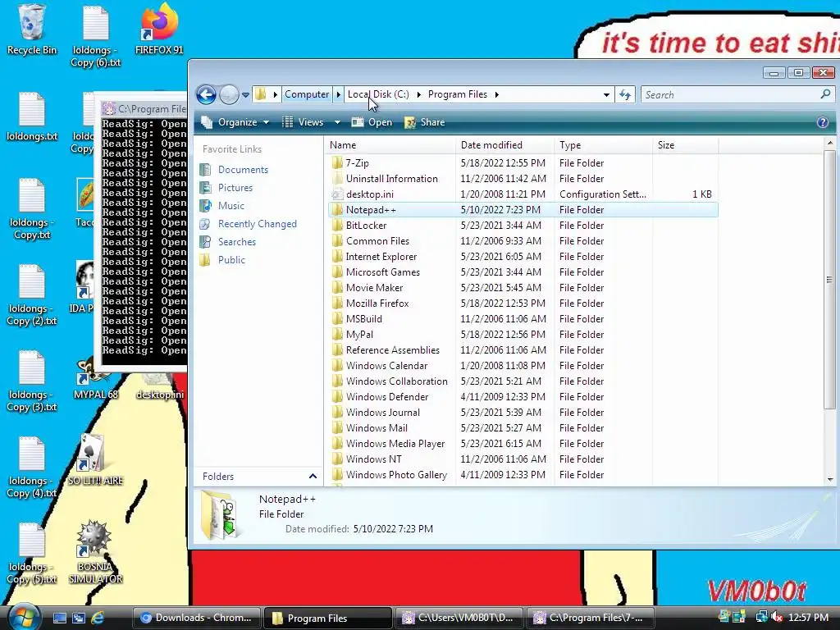The width and height of the screenshot is (840, 630).
Task: Select the Mozilla Firefox folder row
Action: pyautogui.click(x=523, y=304)
